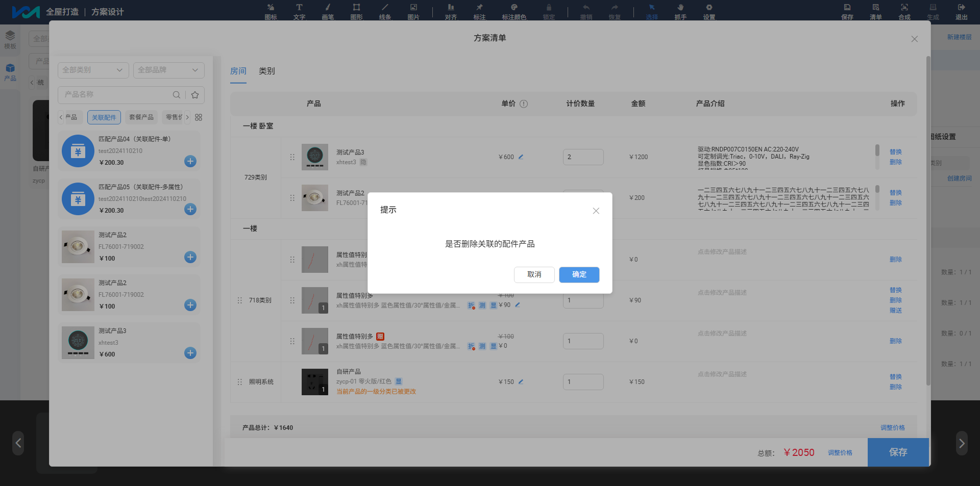Open the 标注颜色 annotation color tool
This screenshot has width=980, height=486.
coord(514,11)
